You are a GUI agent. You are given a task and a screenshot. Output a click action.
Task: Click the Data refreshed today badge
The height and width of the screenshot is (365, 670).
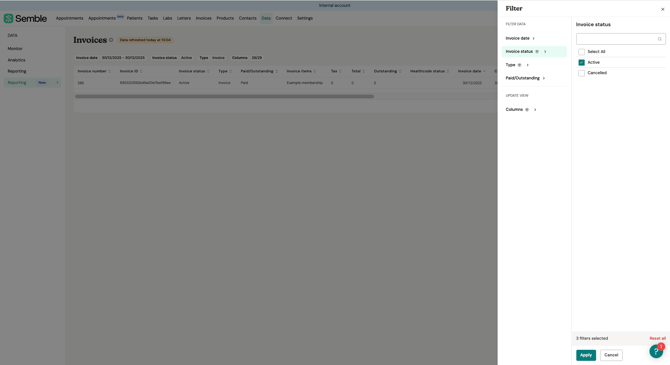[145, 40]
